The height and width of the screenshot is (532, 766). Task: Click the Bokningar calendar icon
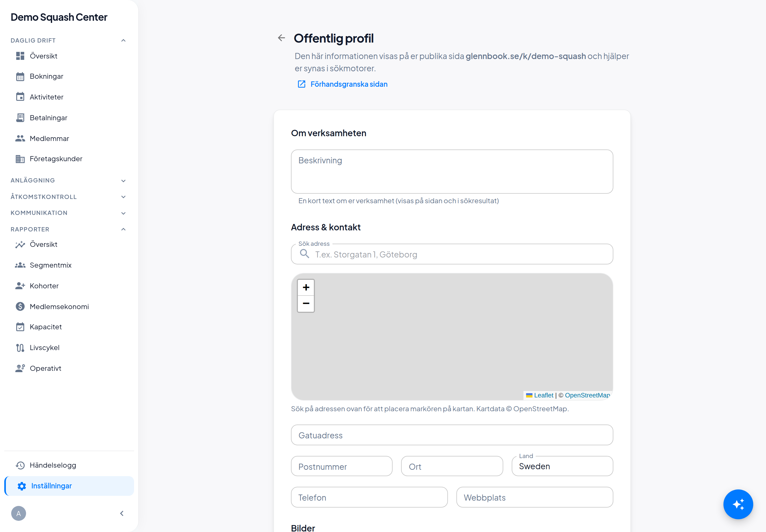20,76
